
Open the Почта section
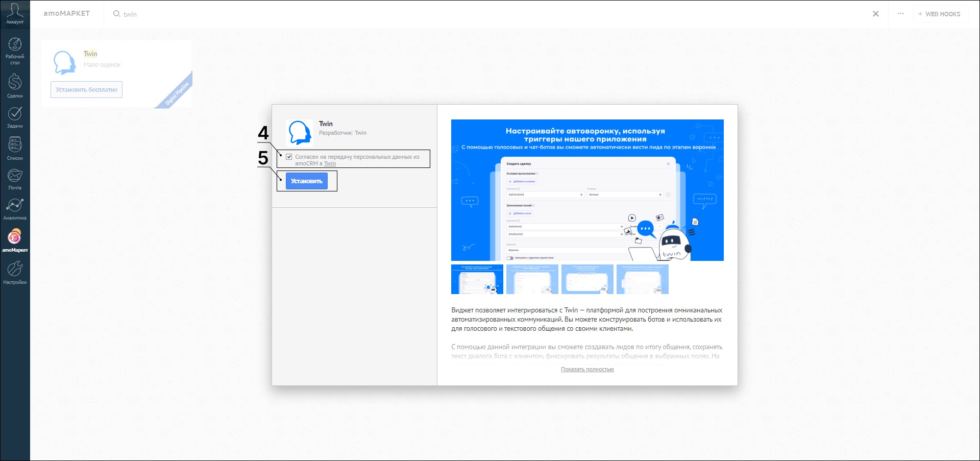pos(15,179)
